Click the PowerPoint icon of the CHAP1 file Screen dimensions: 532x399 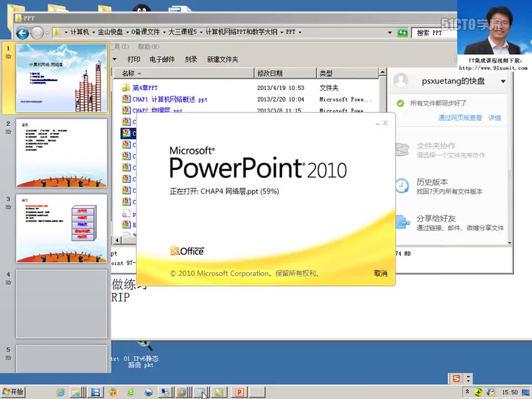click(x=126, y=99)
